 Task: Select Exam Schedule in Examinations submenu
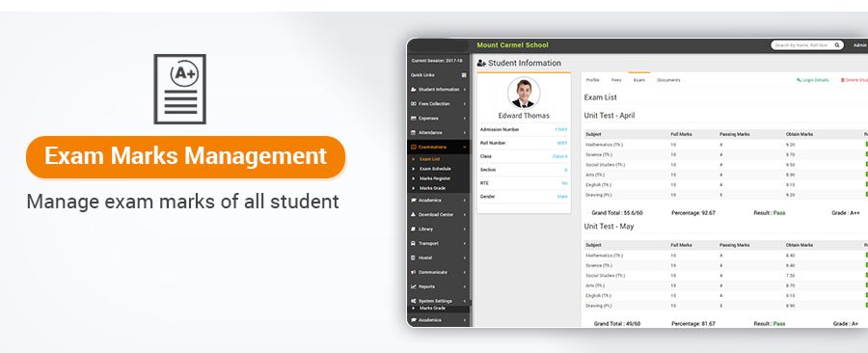(435, 169)
